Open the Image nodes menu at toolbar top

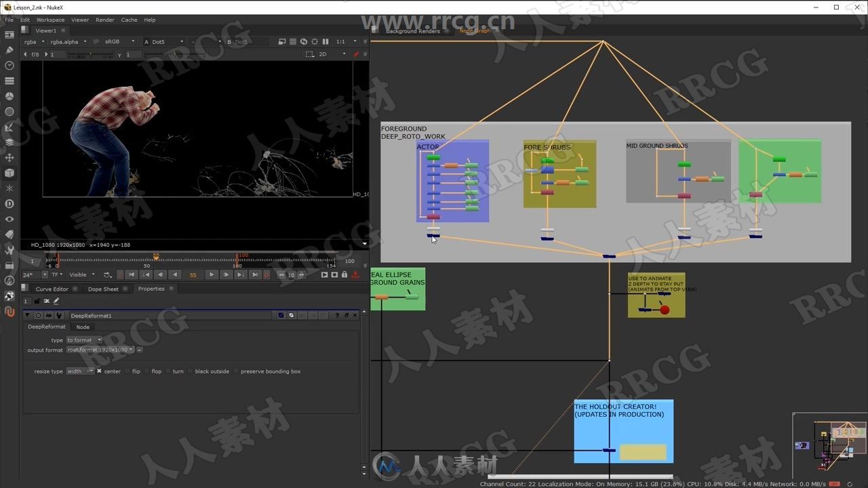point(9,35)
